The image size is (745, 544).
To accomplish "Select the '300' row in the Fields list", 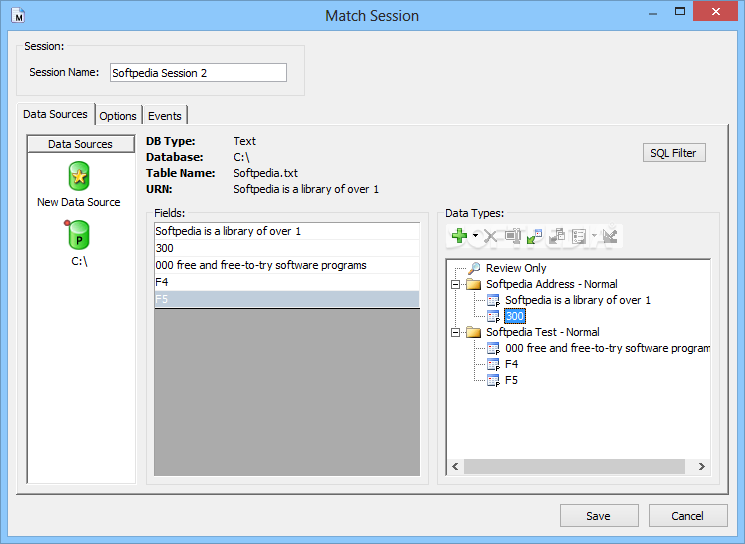I will click(287, 248).
